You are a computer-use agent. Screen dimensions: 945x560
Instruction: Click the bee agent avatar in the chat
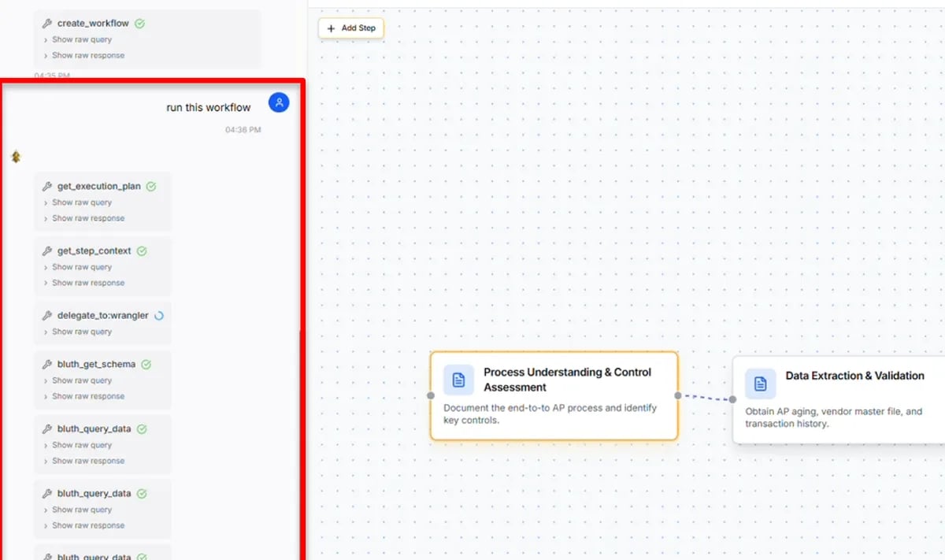click(x=16, y=156)
